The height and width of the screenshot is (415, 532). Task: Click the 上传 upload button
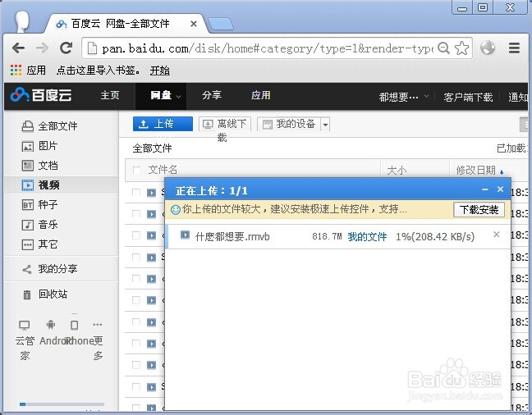pyautogui.click(x=163, y=124)
